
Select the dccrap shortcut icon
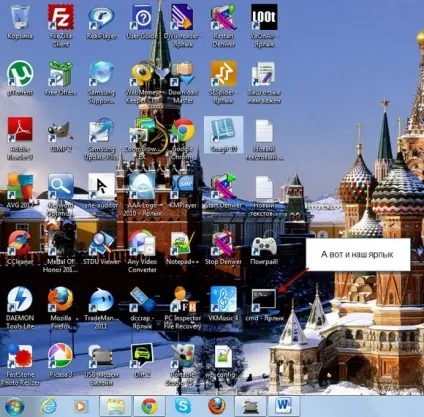[x=142, y=299]
